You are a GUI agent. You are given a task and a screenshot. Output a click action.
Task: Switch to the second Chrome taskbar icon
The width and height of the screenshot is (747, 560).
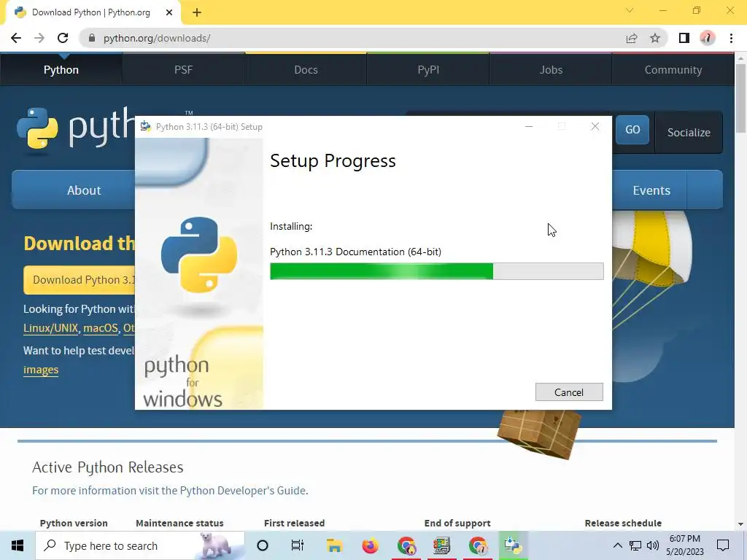tap(478, 545)
